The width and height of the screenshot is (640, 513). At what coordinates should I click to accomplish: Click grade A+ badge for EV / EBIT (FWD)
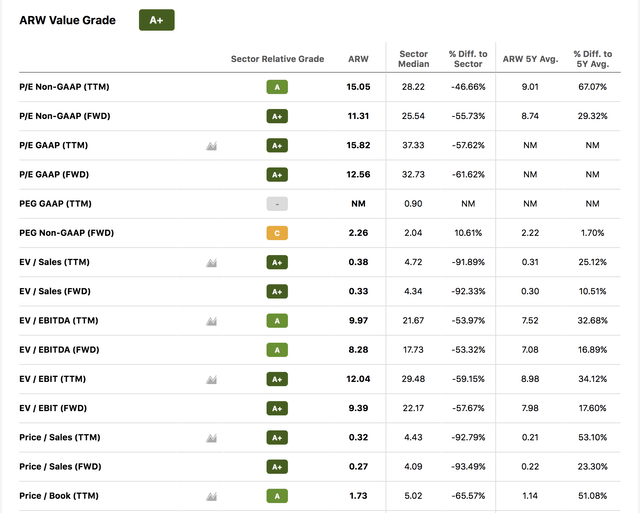pyautogui.click(x=277, y=408)
